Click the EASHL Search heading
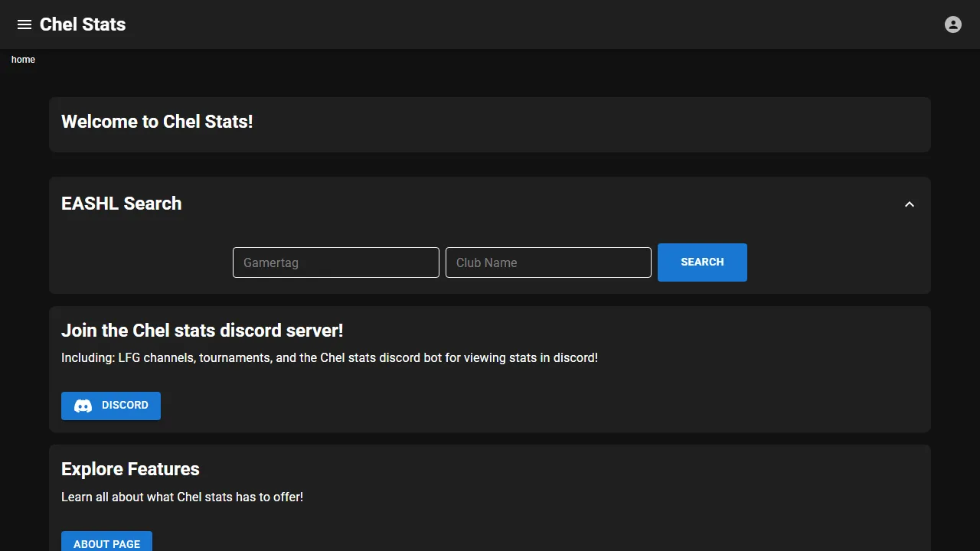The height and width of the screenshot is (551, 980). pyautogui.click(x=122, y=204)
